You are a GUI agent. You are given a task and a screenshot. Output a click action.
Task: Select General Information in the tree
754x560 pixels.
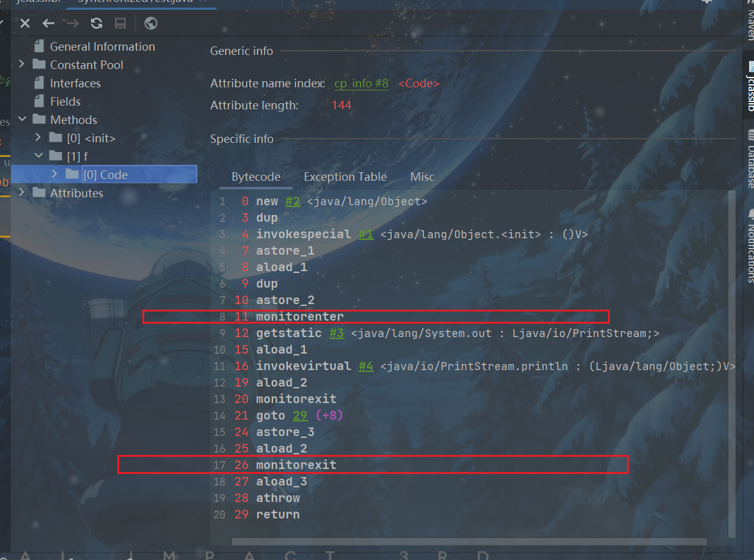pyautogui.click(x=102, y=46)
